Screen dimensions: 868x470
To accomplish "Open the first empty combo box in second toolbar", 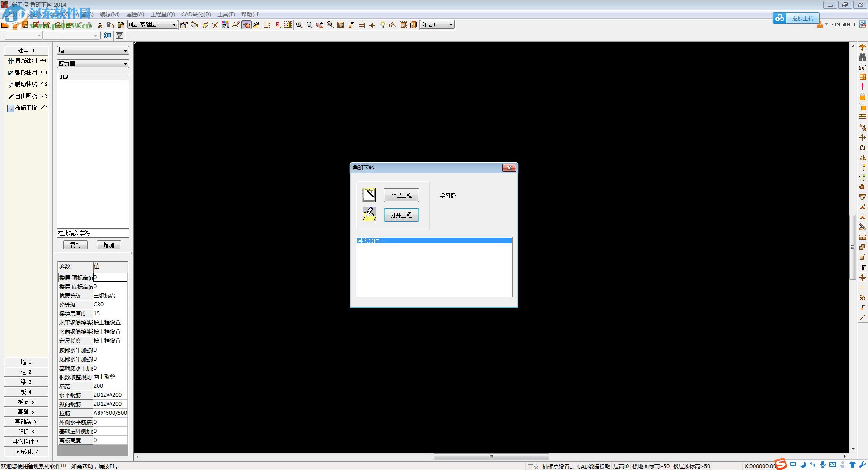I will pyautogui.click(x=23, y=35).
